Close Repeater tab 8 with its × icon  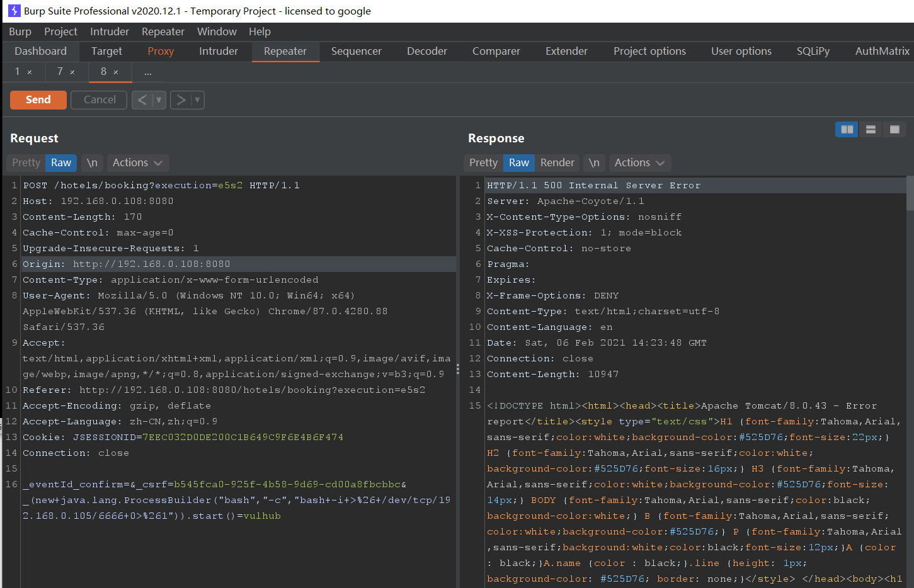[116, 72]
